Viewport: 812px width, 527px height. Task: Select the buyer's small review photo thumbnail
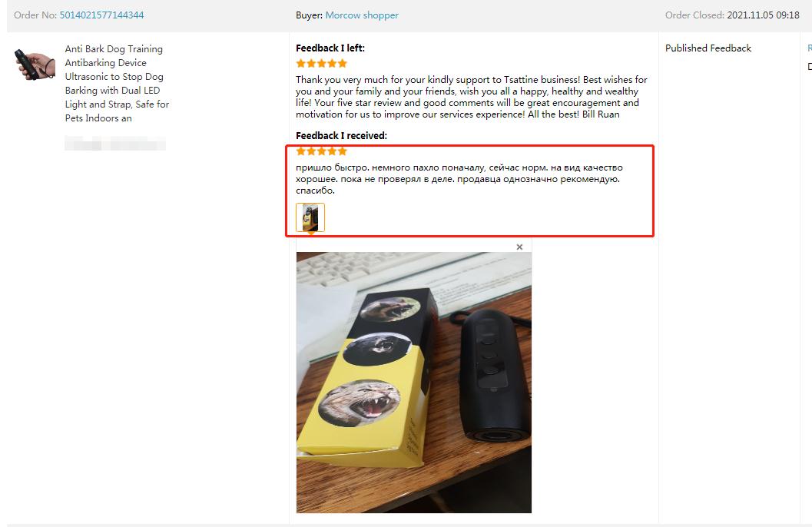310,217
